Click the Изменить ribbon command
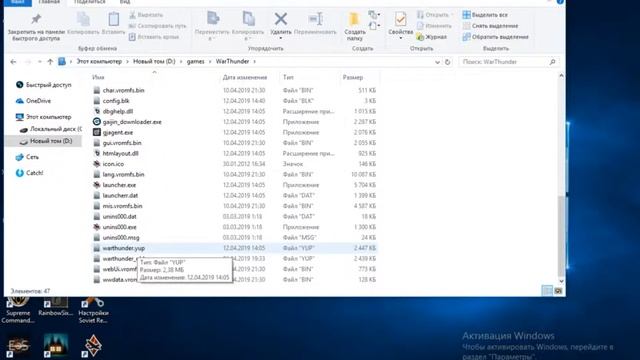Image resolution: width=640 pixels, height=360 pixels. tap(434, 26)
